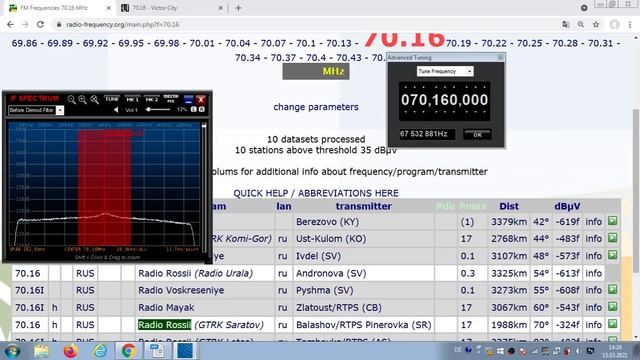The image size is (640, 360).
Task: Reload the page
Action: [x=40, y=24]
